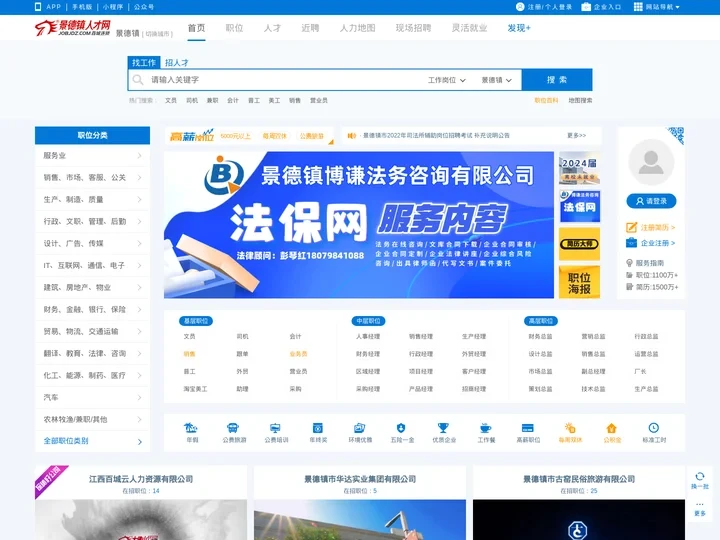
Task: Open the 简历大师 yellow thumbnail
Action: [579, 244]
